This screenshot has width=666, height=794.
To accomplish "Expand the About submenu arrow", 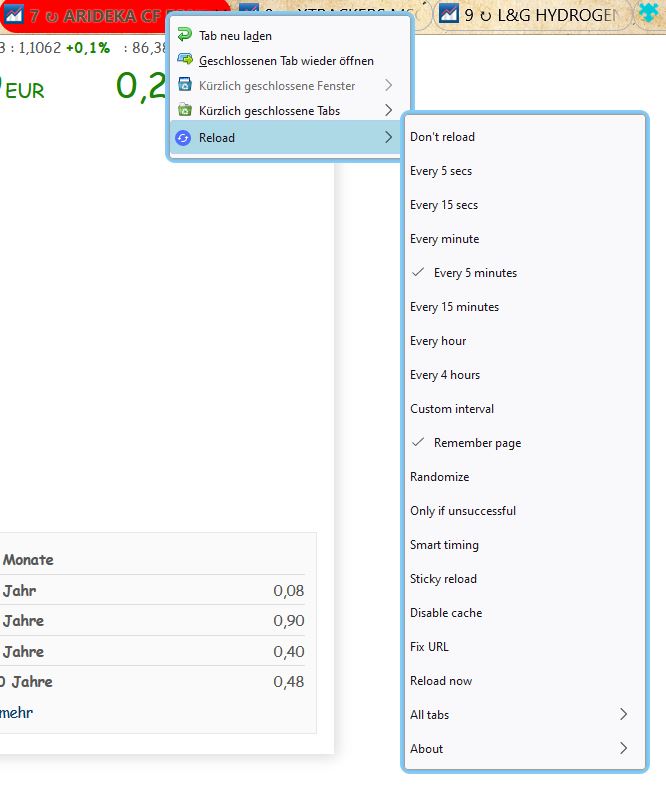I will tap(623, 749).
